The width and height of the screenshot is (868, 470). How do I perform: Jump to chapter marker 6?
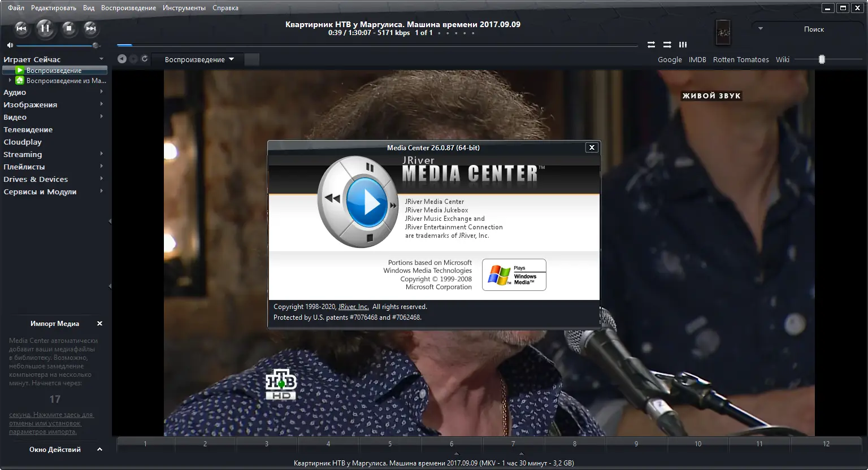tap(452, 444)
